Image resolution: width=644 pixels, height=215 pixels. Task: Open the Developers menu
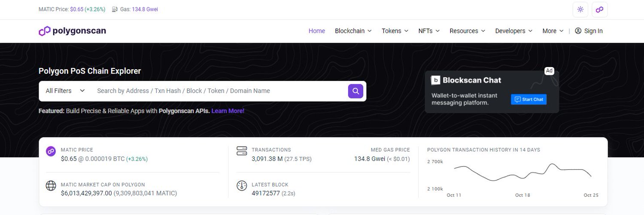pyautogui.click(x=514, y=31)
